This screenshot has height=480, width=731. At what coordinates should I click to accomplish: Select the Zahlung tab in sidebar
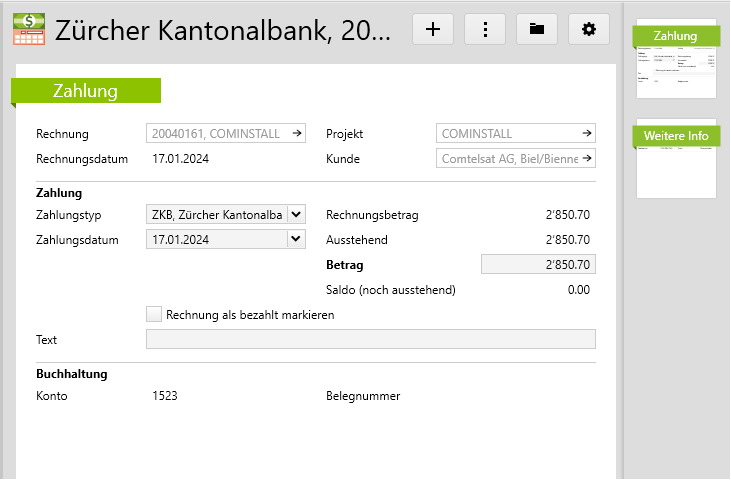[x=676, y=36]
